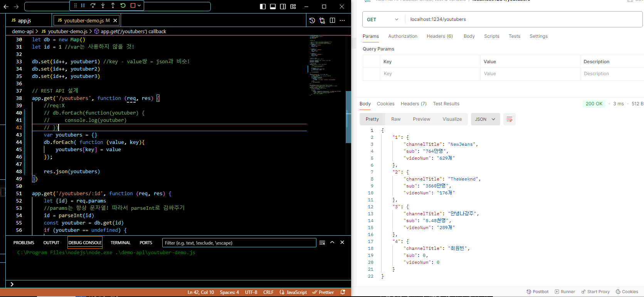Click the query param Value input cell

530,74
